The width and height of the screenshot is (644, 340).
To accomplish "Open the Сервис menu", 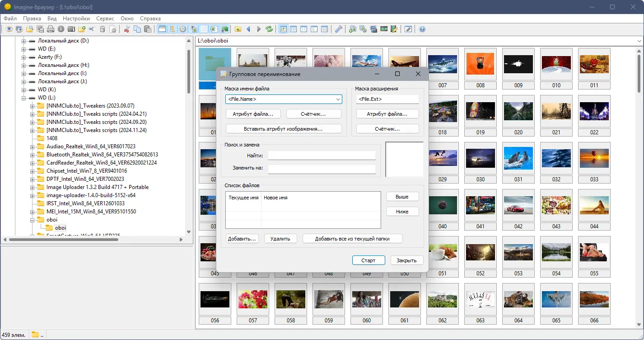I will coord(105,19).
